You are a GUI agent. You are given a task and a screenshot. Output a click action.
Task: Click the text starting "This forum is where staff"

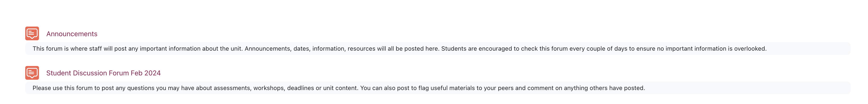(399, 49)
